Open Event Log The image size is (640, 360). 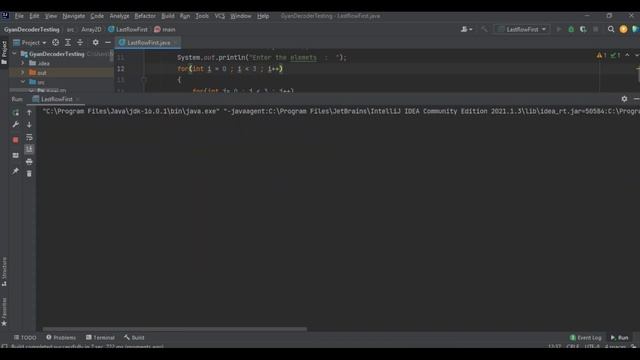[585, 338]
